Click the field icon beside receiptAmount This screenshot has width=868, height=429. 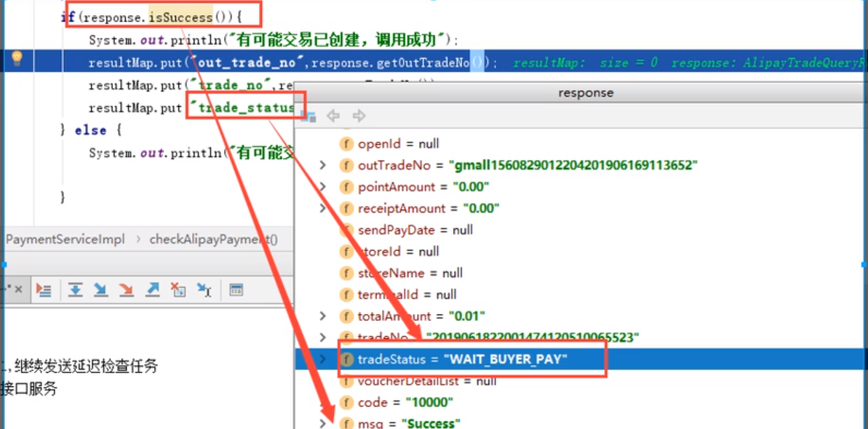[x=346, y=209]
